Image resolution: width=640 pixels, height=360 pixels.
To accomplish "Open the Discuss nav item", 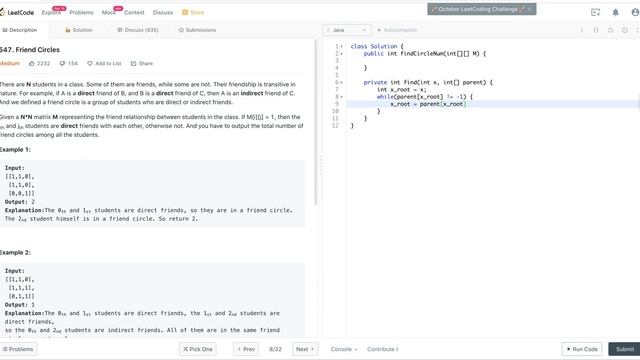I will click(163, 13).
